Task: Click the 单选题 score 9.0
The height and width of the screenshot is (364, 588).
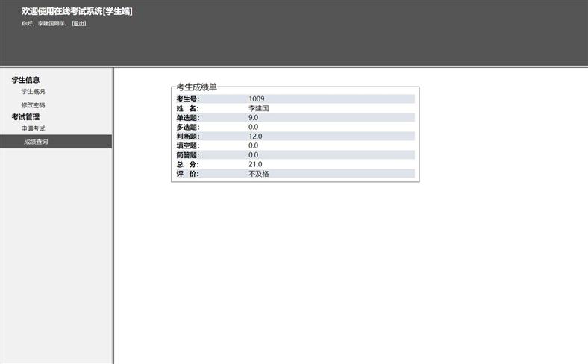Action: point(254,118)
